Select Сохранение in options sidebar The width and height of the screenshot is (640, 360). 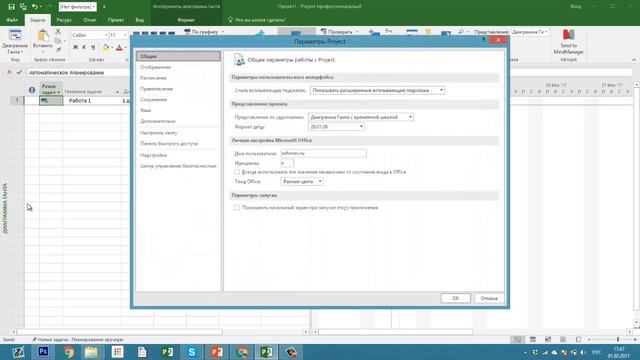tap(178, 99)
